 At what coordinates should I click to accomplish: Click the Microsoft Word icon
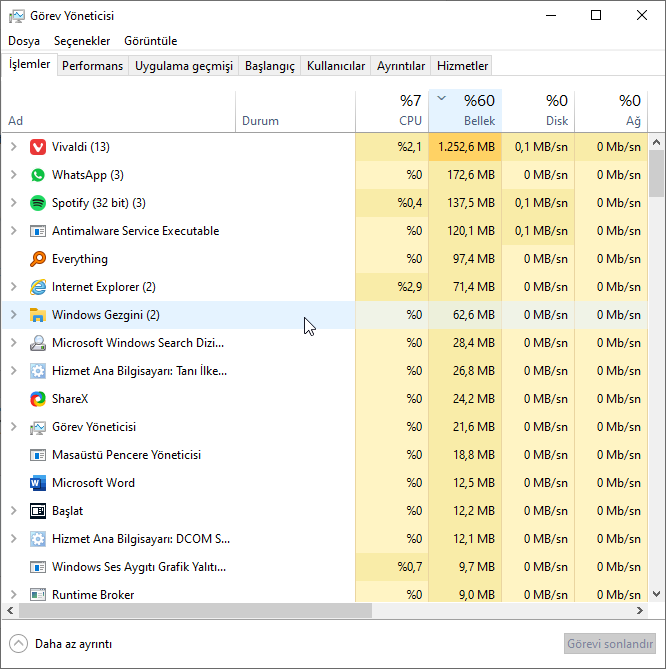click(x=38, y=483)
